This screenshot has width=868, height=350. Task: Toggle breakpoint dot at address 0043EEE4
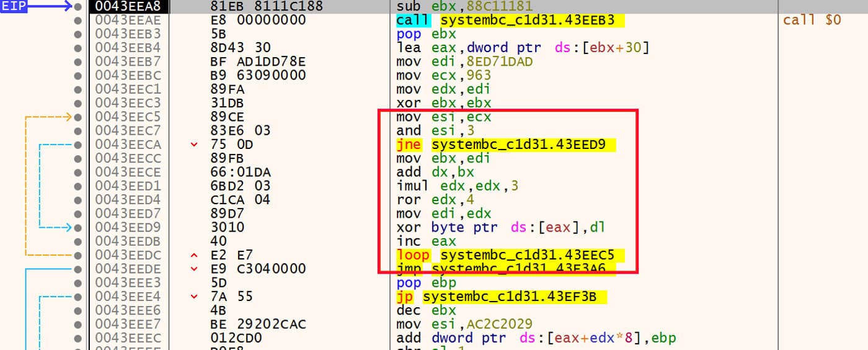coord(77,296)
